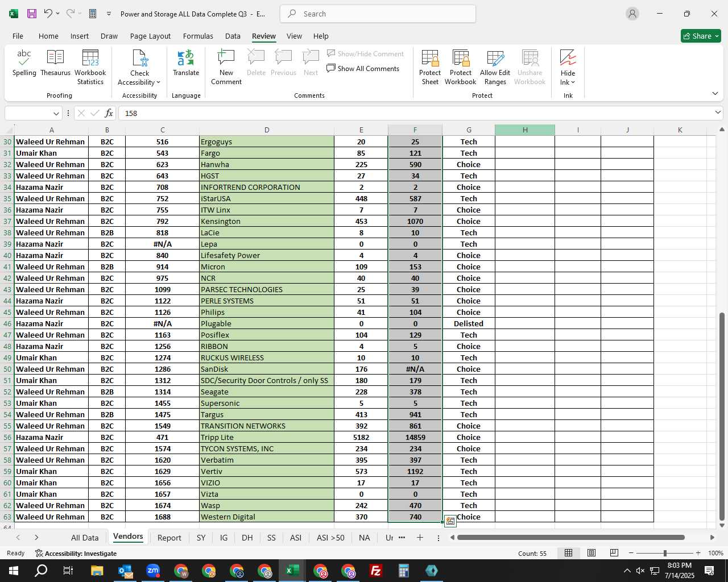Switch to Normal view
728x582 pixels.
coord(568,553)
